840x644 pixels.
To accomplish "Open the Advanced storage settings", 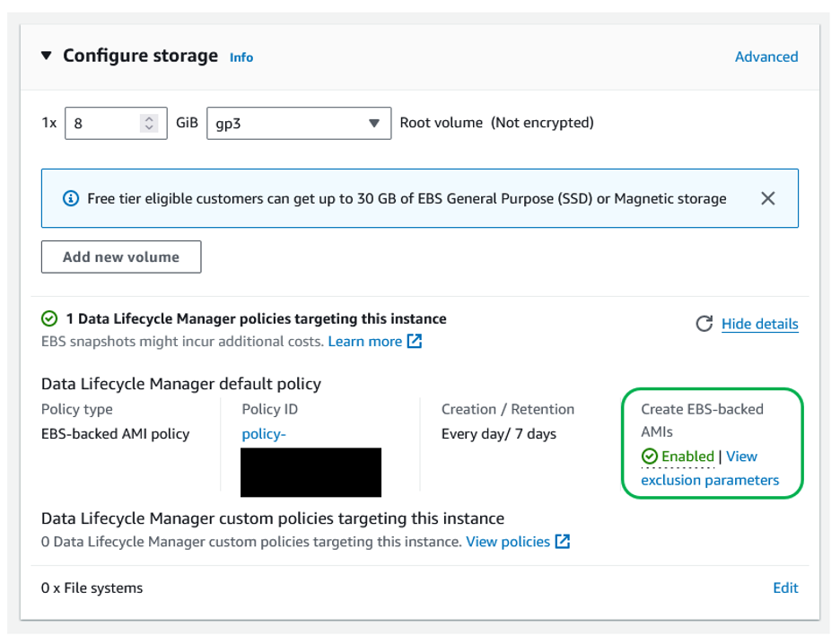I will coord(766,57).
